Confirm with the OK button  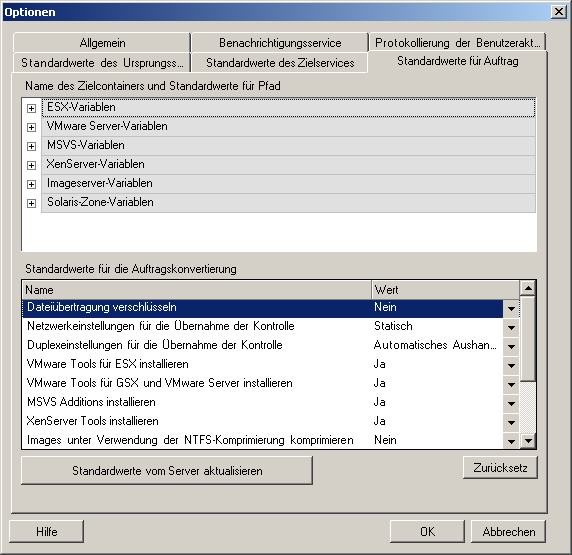click(x=427, y=532)
